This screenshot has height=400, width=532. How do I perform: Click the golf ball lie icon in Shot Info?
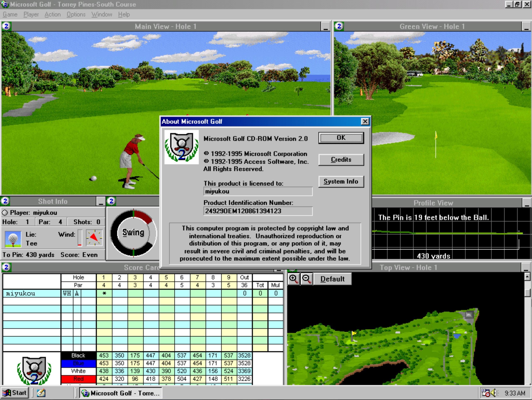pos(13,239)
